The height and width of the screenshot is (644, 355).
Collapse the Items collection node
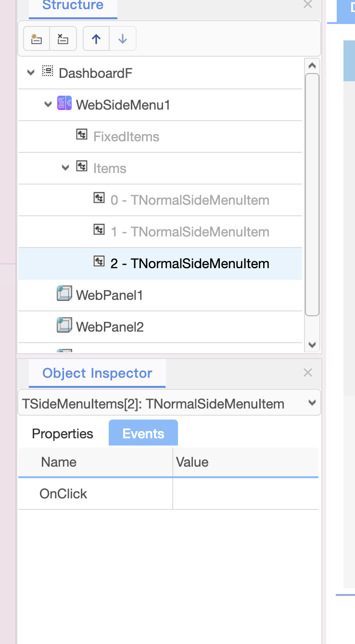(x=66, y=168)
